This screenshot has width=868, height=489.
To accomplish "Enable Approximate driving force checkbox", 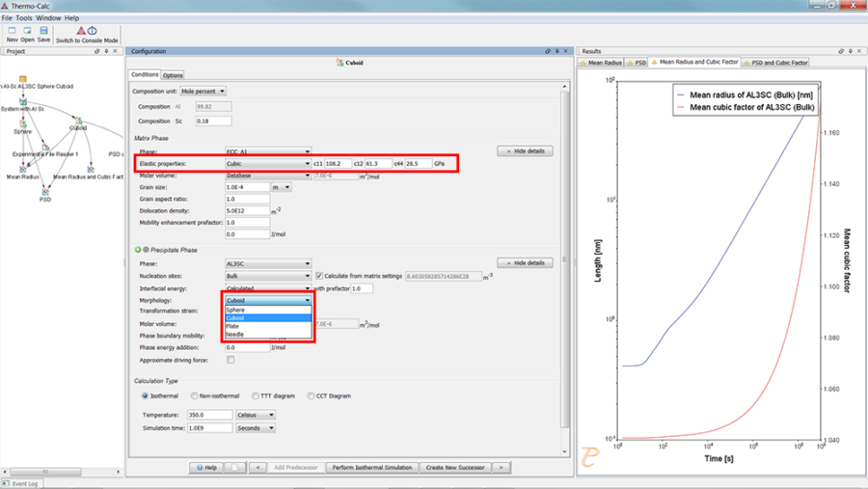I will point(230,360).
